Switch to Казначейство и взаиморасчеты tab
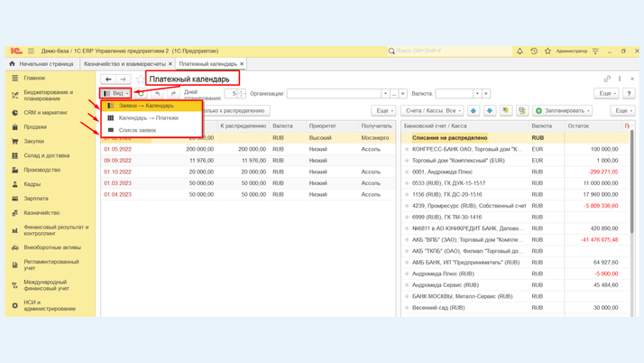This screenshot has width=644, height=363. 124,64
